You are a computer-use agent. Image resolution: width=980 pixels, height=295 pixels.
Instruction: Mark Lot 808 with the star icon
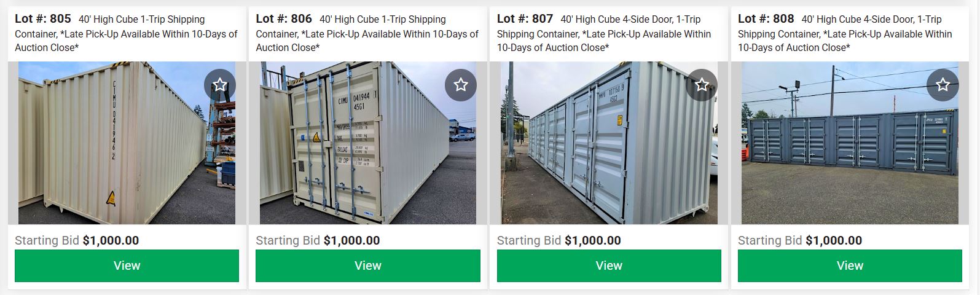(943, 85)
